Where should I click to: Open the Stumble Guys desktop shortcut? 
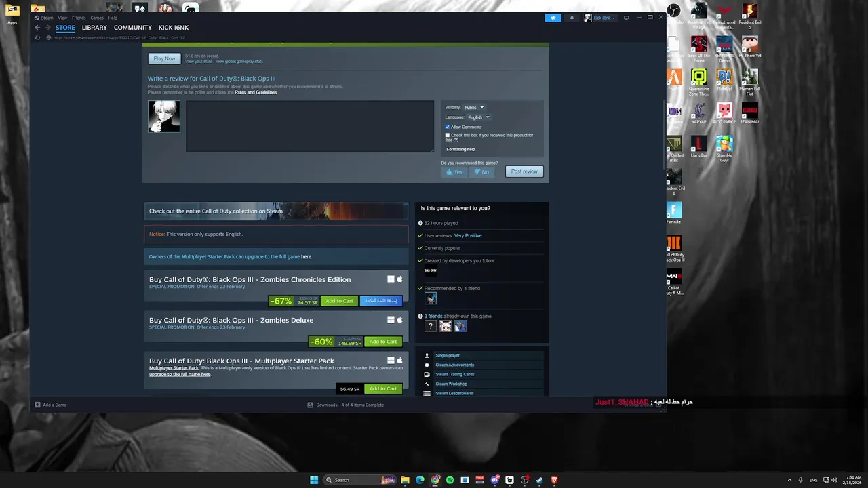(724, 148)
